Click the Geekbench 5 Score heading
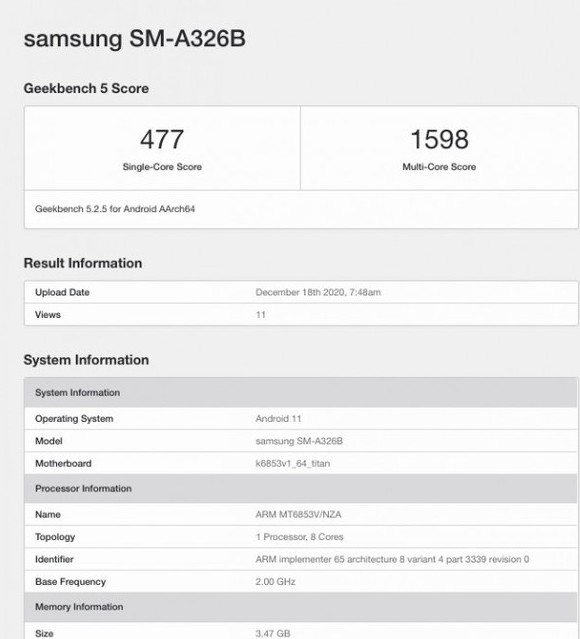The height and width of the screenshot is (639, 580). (86, 88)
